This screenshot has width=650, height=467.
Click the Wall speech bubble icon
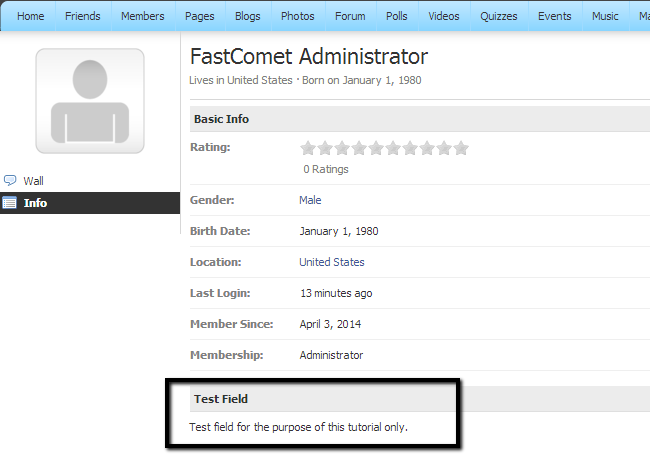[10, 181]
